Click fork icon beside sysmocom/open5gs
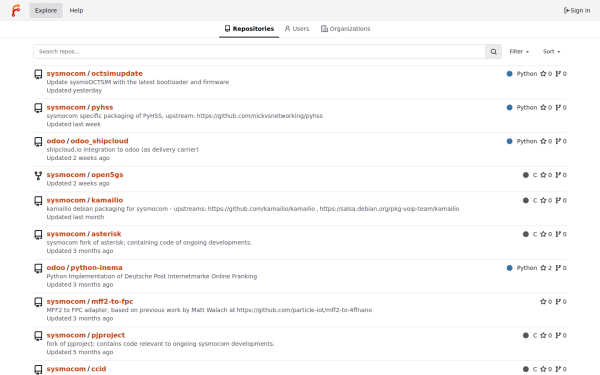The width and height of the screenshot is (600, 375). 38,175
